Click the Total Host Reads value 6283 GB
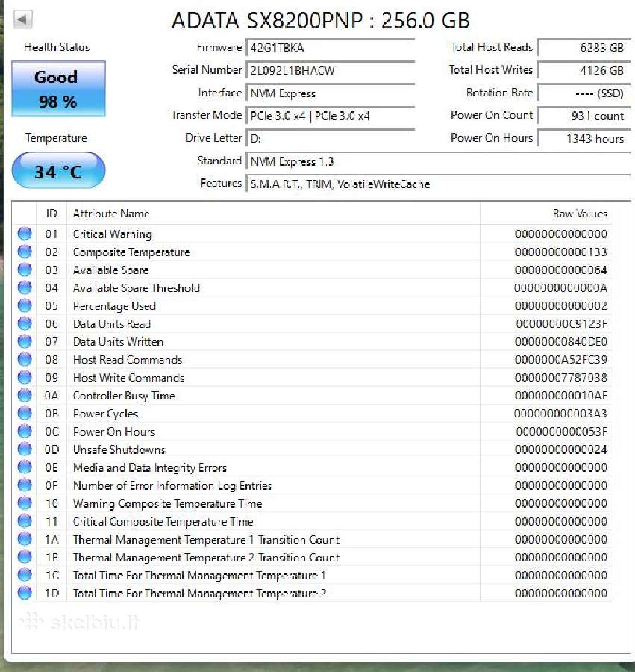 click(584, 48)
